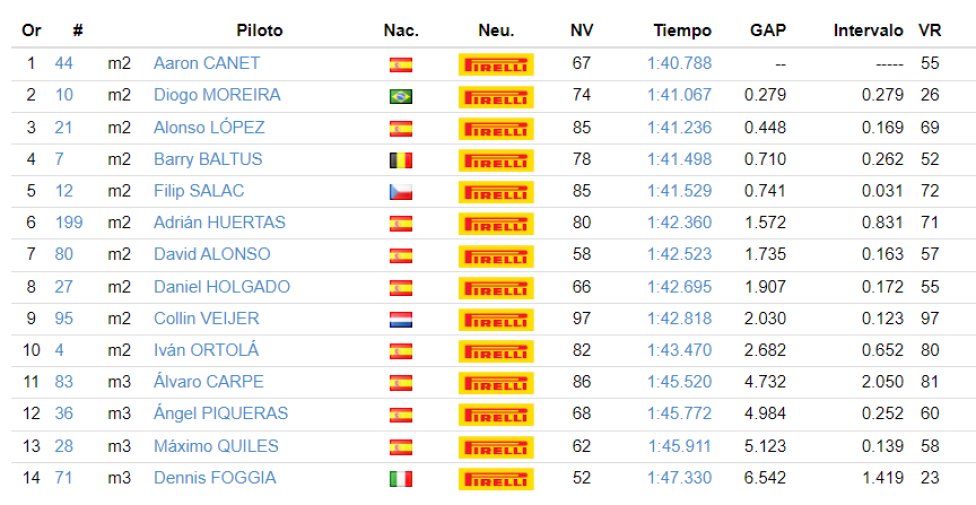Sort by Tiempo column header
Image resolution: width=976 pixels, height=505 pixels.
tap(682, 31)
